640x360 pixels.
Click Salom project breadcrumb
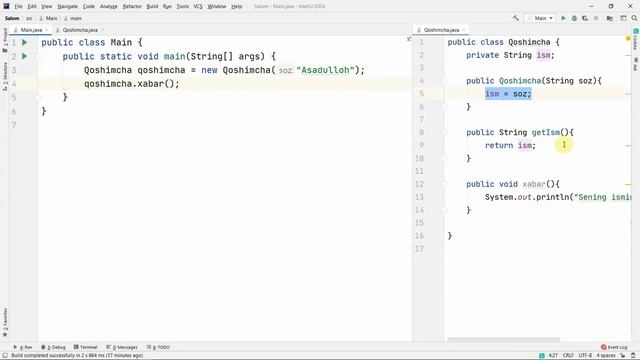coord(12,18)
